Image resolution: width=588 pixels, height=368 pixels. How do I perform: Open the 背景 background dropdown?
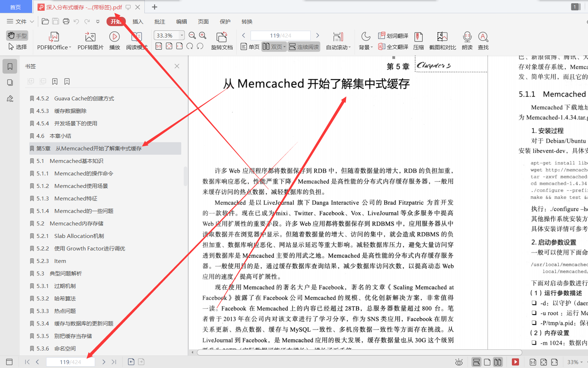[x=365, y=40]
